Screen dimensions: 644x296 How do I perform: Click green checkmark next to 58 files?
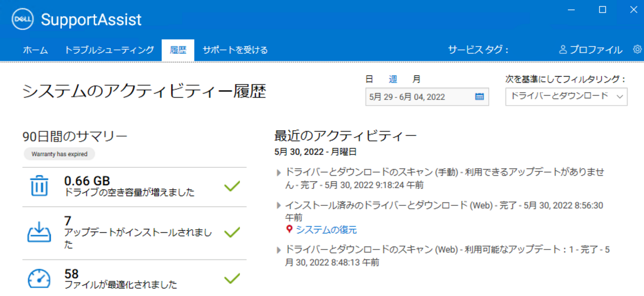coord(232,279)
